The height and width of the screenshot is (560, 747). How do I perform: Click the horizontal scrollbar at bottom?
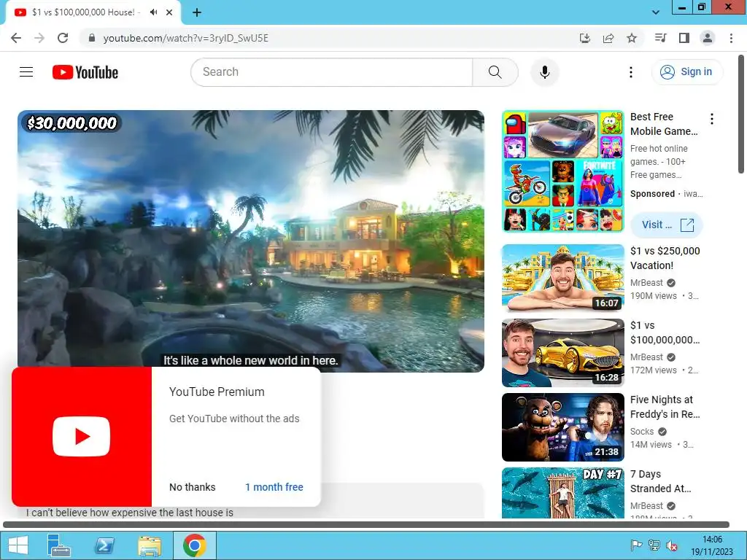(366, 524)
